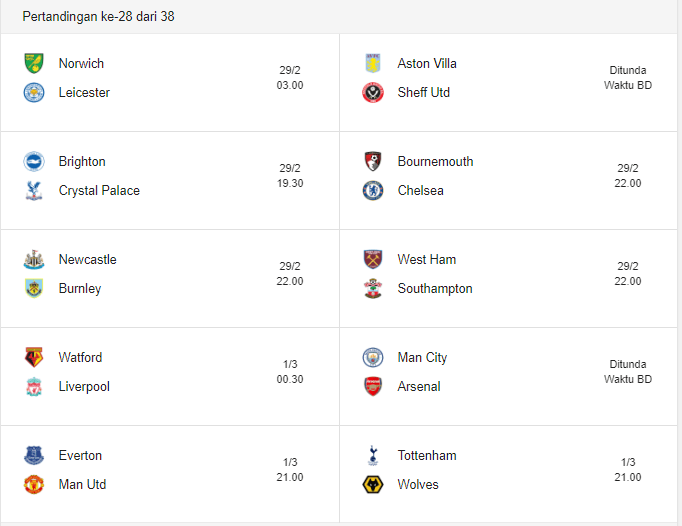This screenshot has width=682, height=526.
Task: Click the Pertandingan ke-28 dari 38 header
Action: coord(98,17)
